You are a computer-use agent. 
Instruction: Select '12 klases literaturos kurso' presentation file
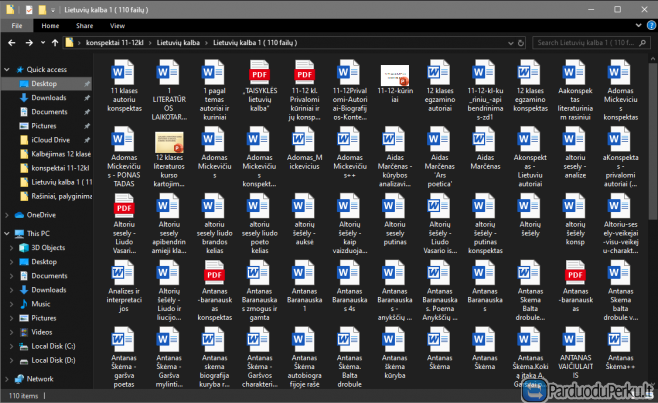pos(168,142)
